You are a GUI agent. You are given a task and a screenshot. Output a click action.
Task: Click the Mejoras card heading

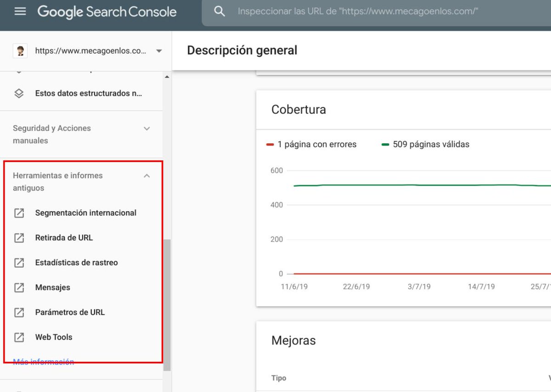tap(293, 341)
